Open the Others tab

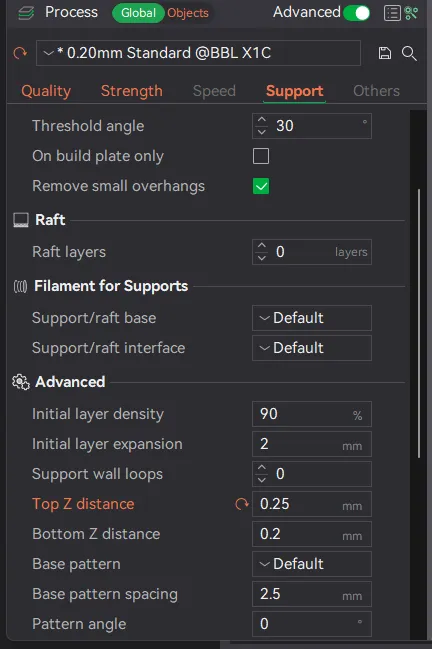click(x=376, y=91)
